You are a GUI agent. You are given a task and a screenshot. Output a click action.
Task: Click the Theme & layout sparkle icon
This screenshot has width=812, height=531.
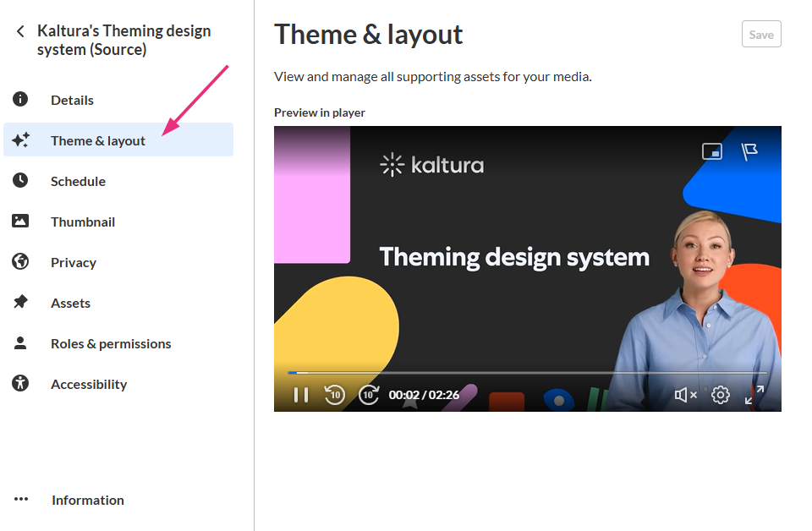coord(20,140)
